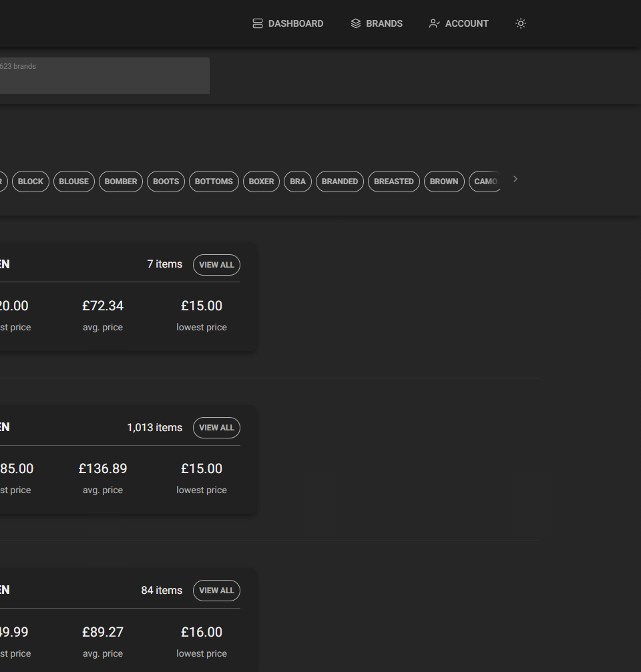This screenshot has width=641, height=672.
Task: Pick the BRA tag chip
Action: click(x=298, y=182)
